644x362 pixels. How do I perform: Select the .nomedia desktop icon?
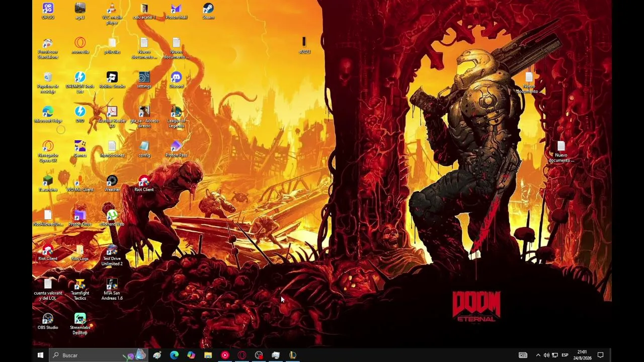(80, 46)
